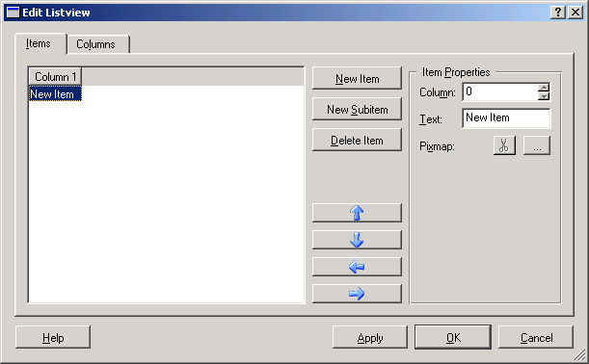The height and width of the screenshot is (364, 589).
Task: Click the window icon in title bar
Action: [13, 13]
